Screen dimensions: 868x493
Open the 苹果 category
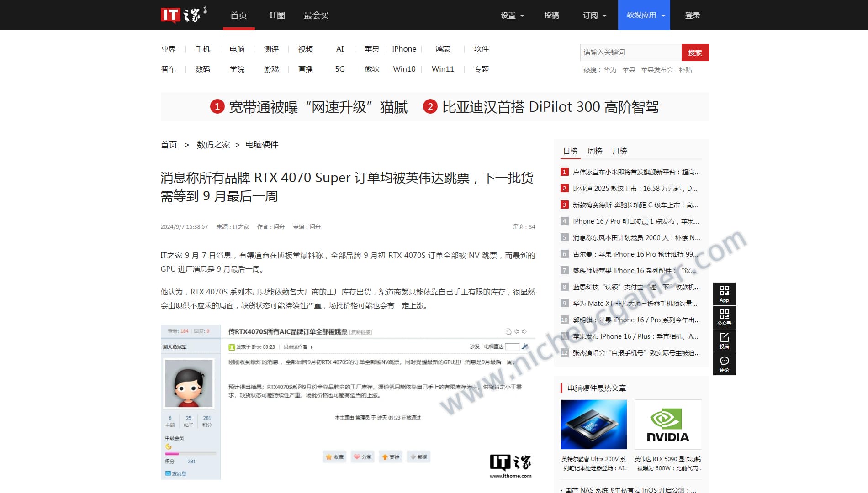pos(372,49)
